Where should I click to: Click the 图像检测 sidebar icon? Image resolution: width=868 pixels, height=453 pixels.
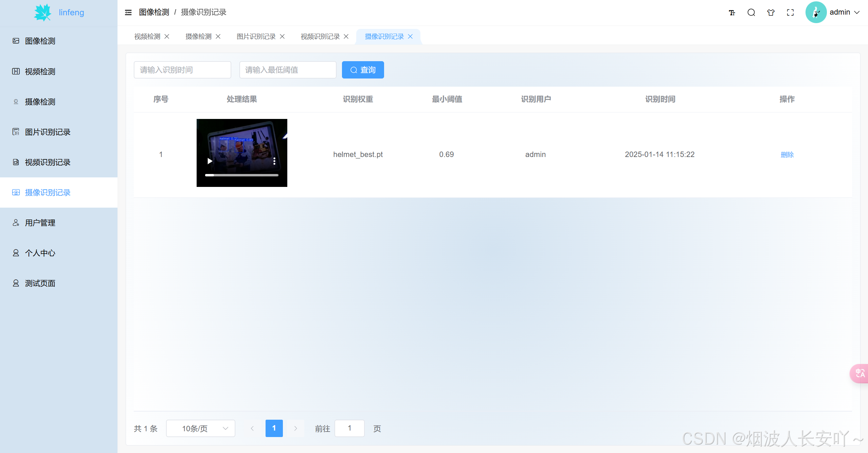click(16, 41)
